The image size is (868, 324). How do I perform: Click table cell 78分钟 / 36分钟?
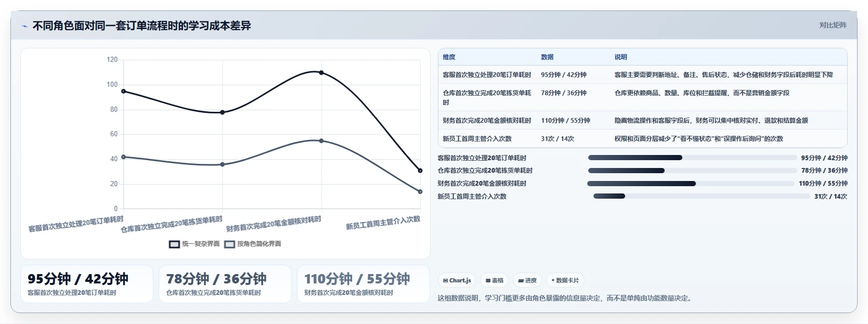pos(564,93)
